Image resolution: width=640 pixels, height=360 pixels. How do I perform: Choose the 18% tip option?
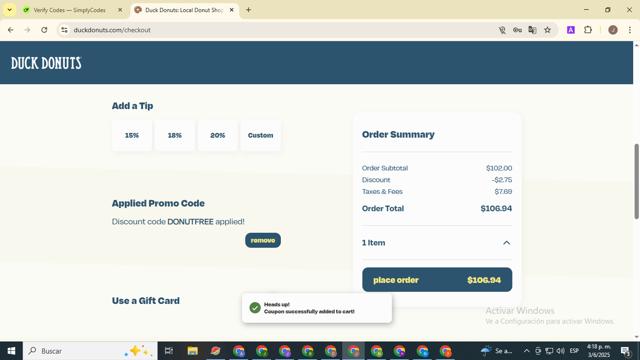[x=175, y=135]
